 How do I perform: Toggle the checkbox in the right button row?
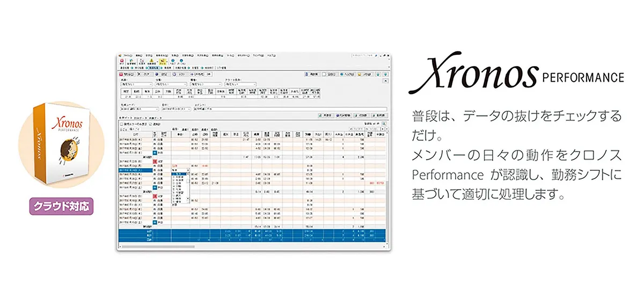(324, 74)
